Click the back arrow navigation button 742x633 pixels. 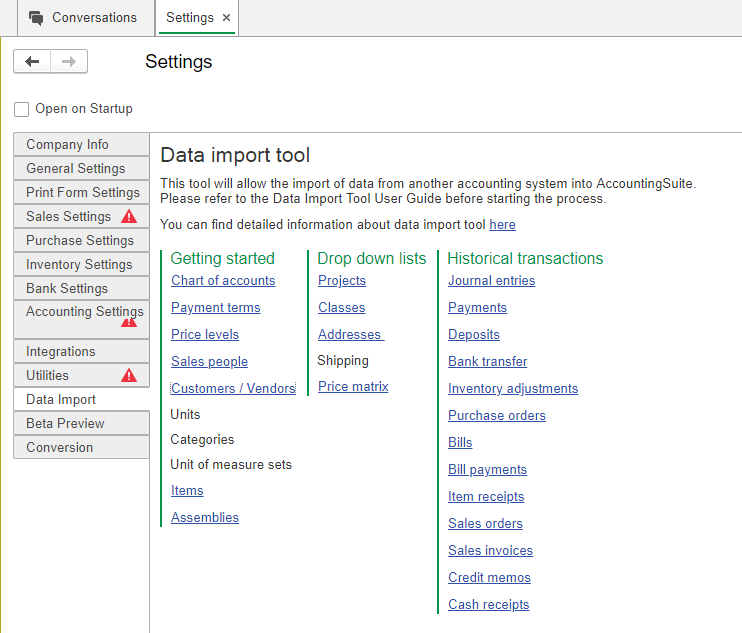pos(32,62)
